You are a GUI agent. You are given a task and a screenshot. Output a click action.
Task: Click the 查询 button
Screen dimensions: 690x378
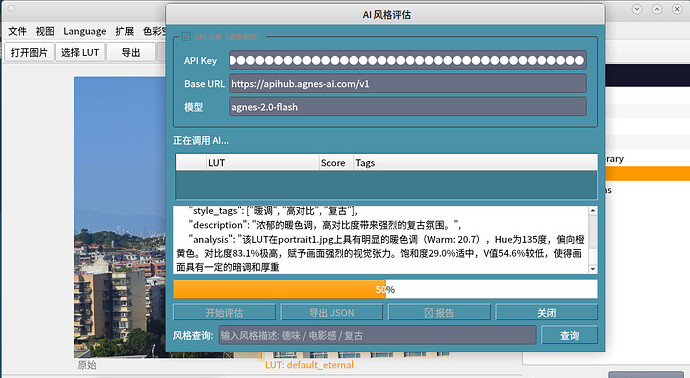(569, 335)
